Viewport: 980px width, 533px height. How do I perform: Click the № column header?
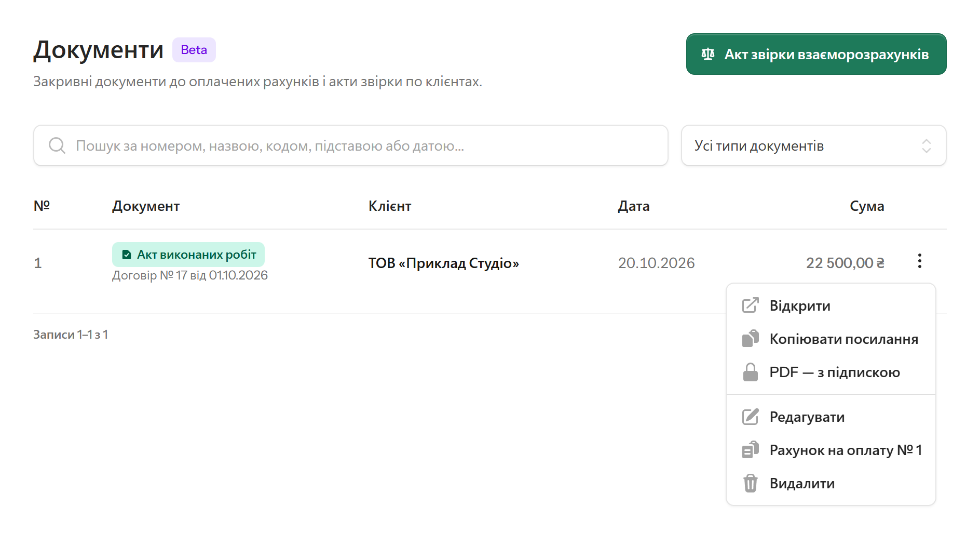pyautogui.click(x=42, y=206)
